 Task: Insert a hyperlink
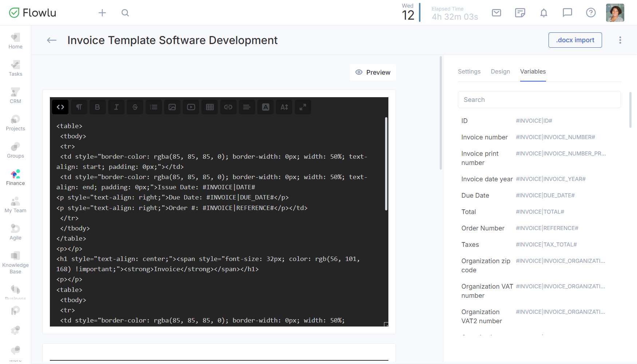click(228, 107)
